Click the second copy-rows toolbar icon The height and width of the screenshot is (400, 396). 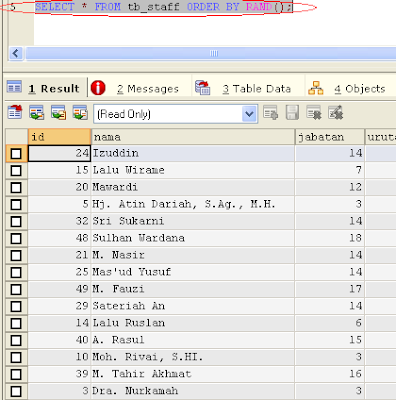click(x=36, y=112)
